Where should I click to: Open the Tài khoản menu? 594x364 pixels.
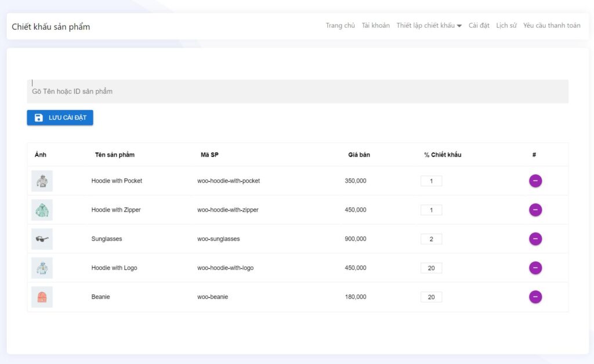click(x=375, y=26)
